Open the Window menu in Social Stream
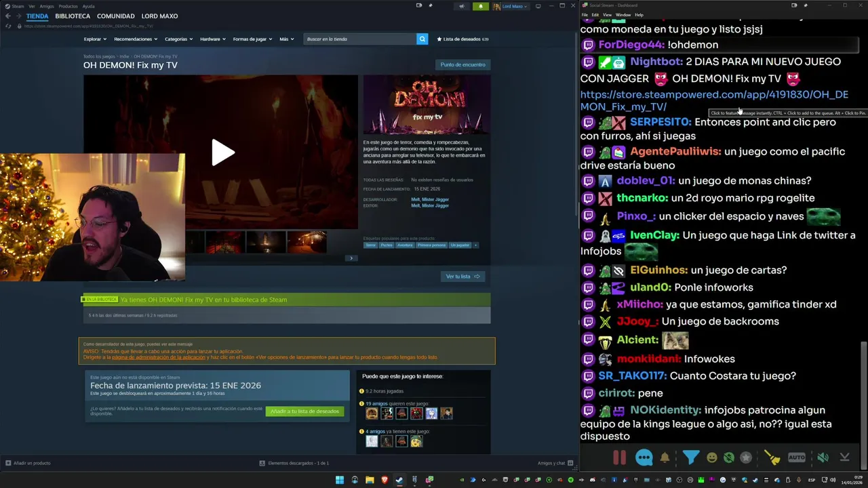Viewport: 868px width, 488px height. pos(623,14)
